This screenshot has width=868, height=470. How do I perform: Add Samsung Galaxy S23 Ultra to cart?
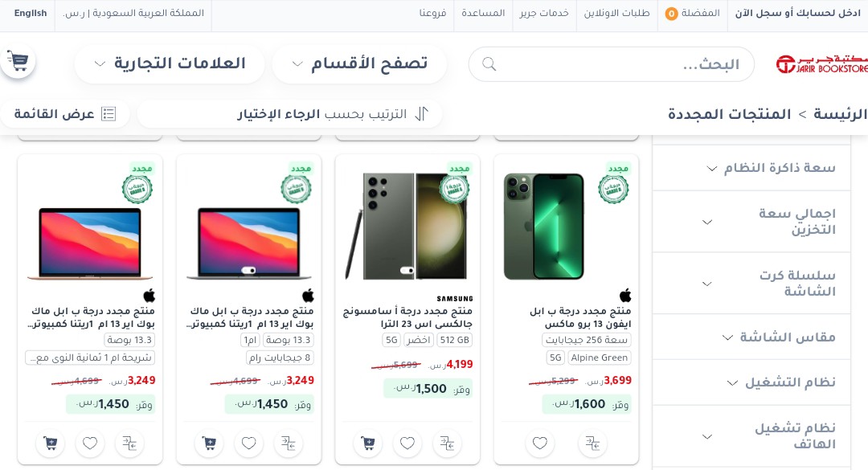pyautogui.click(x=368, y=443)
